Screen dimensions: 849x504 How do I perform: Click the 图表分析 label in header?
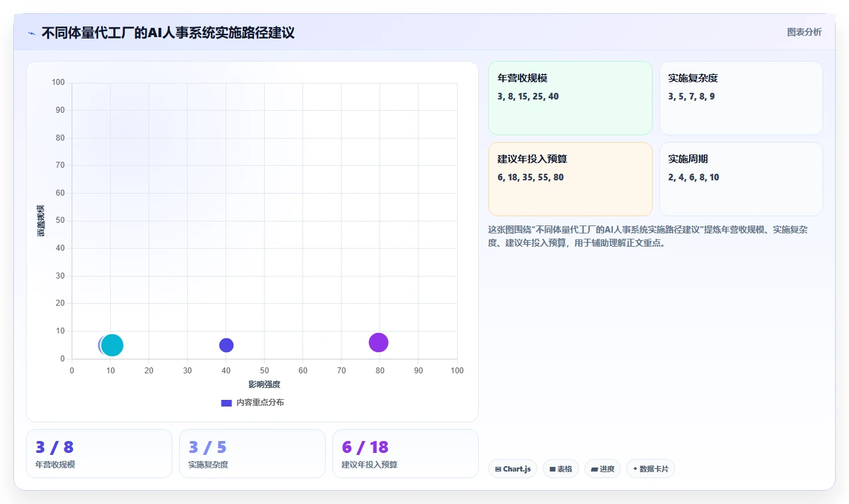tap(804, 32)
